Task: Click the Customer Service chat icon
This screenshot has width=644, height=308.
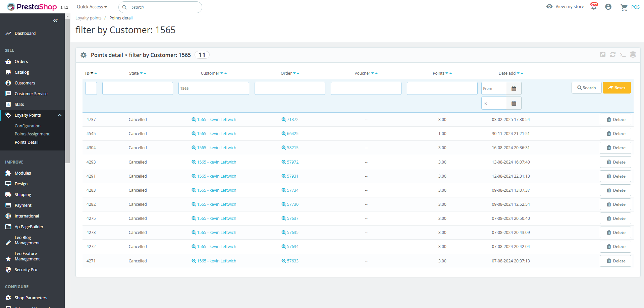Action: (x=8, y=94)
